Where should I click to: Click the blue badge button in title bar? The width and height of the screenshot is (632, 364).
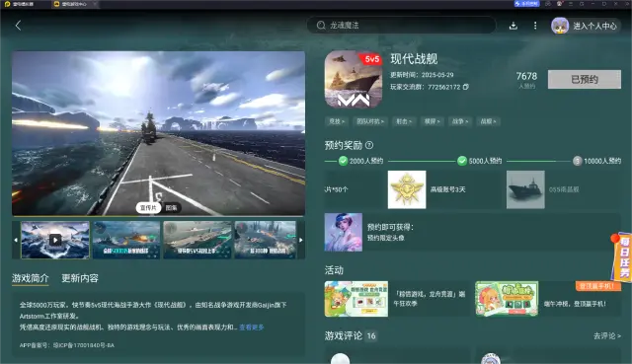[x=526, y=4]
